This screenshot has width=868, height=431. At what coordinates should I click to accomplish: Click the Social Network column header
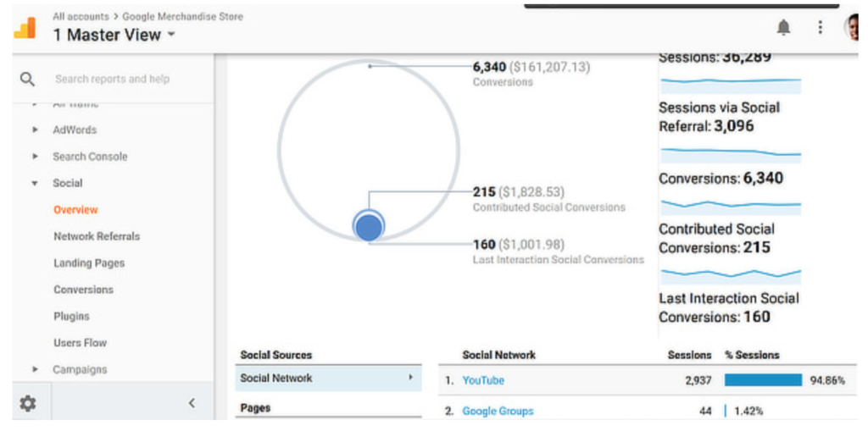tap(499, 355)
